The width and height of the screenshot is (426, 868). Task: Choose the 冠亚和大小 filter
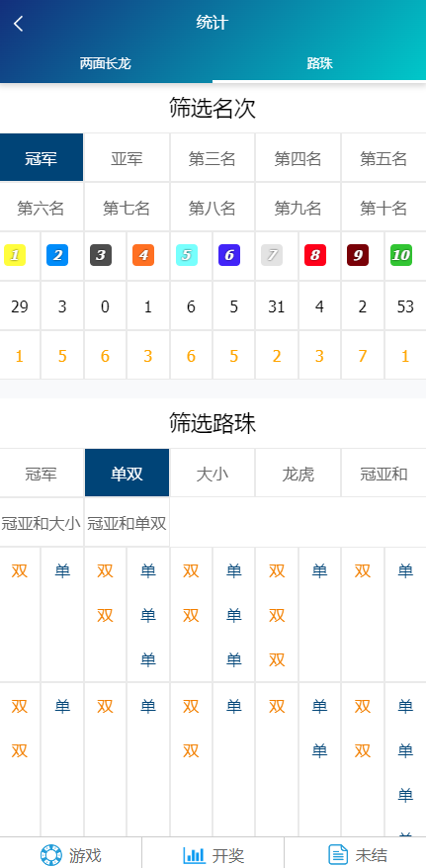coord(42,523)
